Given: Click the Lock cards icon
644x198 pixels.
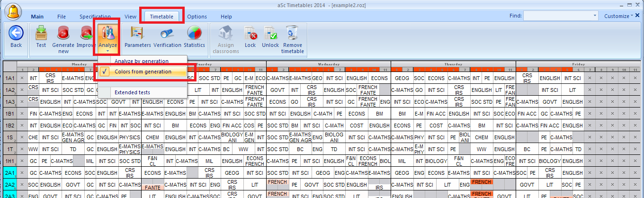Looking at the screenshot, I should (250, 33).
